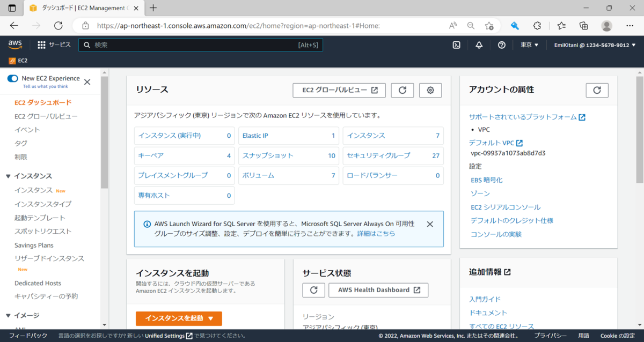Open the EmiKitani account dropdown

tap(595, 45)
